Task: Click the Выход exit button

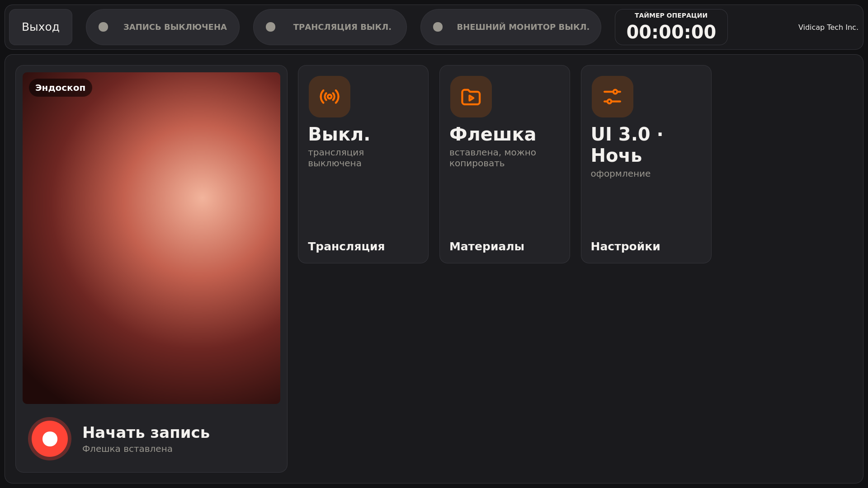Action: 41,27
